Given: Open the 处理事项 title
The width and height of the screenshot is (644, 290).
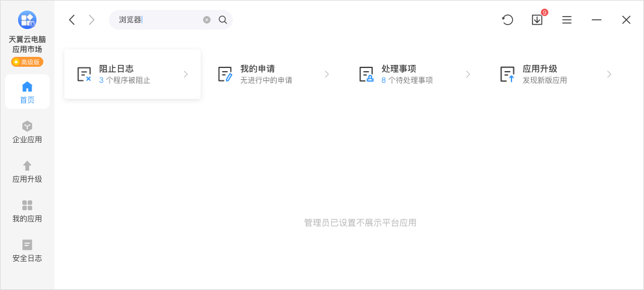Looking at the screenshot, I should 399,69.
